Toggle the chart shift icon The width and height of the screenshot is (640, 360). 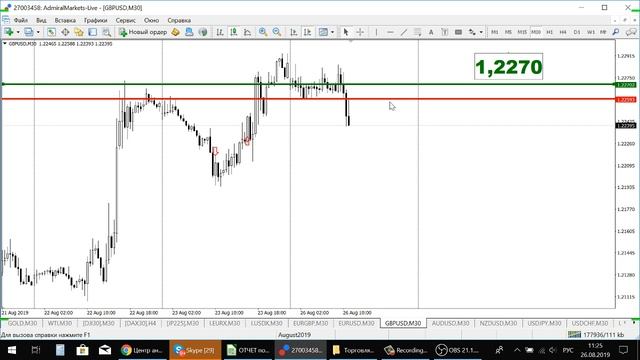pos(308,32)
